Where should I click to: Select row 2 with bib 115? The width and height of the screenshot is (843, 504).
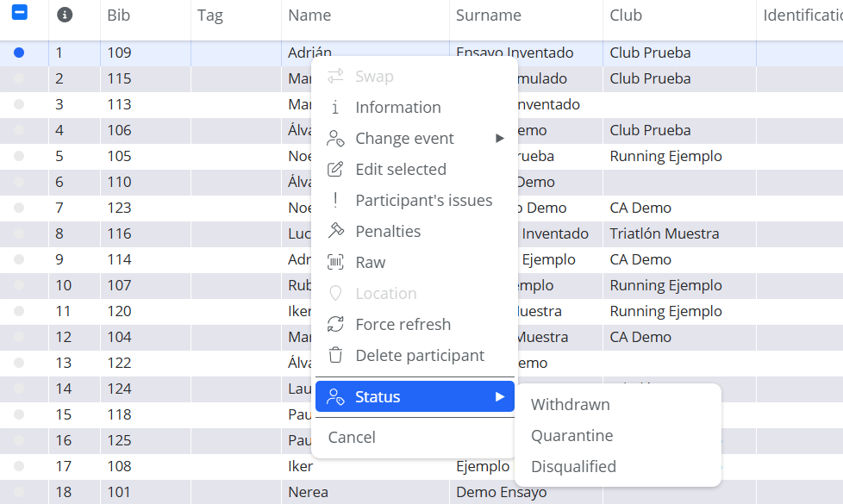[x=19, y=78]
